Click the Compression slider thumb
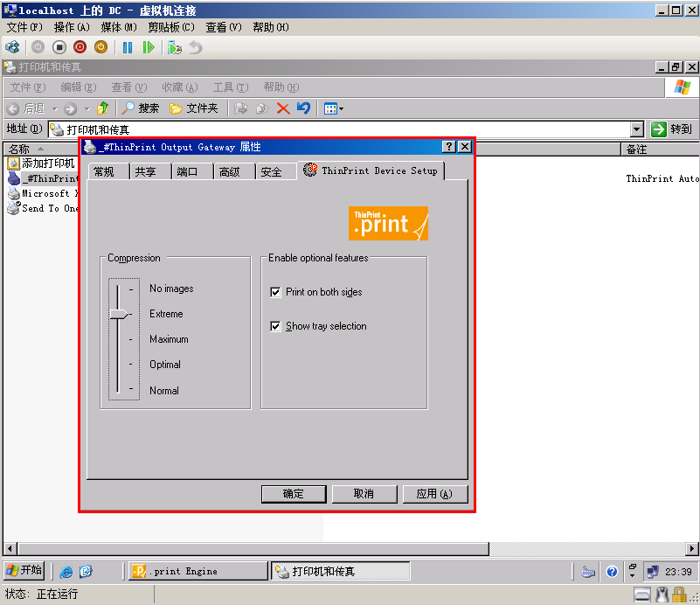700x605 pixels. tap(119, 314)
